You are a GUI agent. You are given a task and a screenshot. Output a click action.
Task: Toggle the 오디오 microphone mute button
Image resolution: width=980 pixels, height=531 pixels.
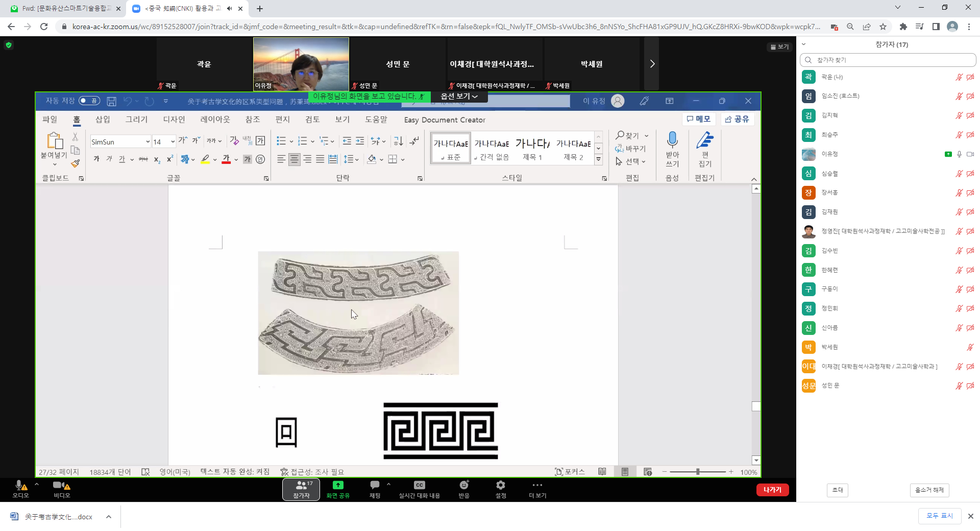(19, 485)
